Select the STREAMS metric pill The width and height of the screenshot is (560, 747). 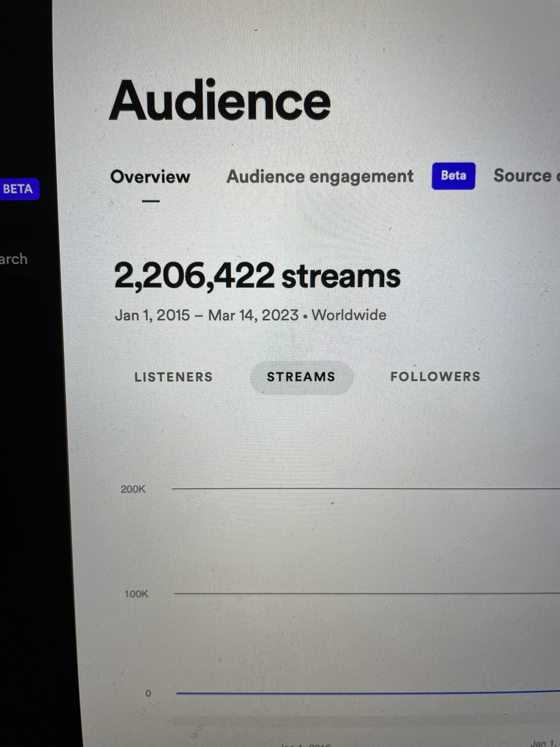coord(301,377)
